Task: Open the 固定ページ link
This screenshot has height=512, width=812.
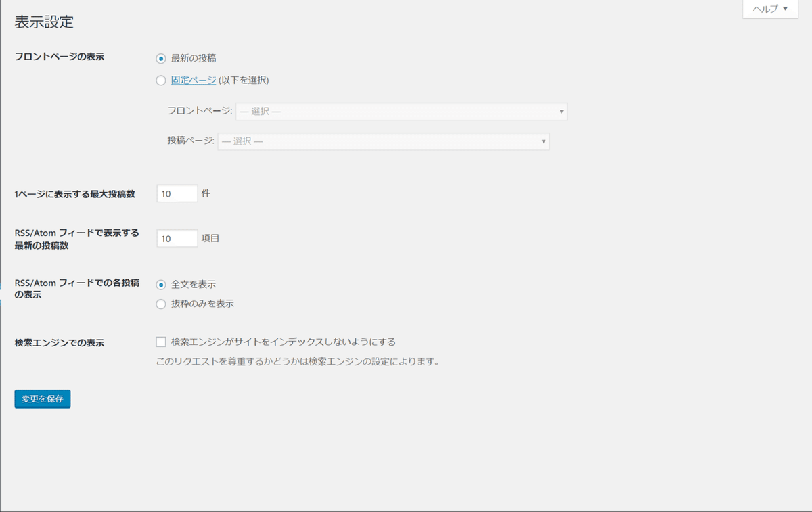Action: (x=194, y=80)
